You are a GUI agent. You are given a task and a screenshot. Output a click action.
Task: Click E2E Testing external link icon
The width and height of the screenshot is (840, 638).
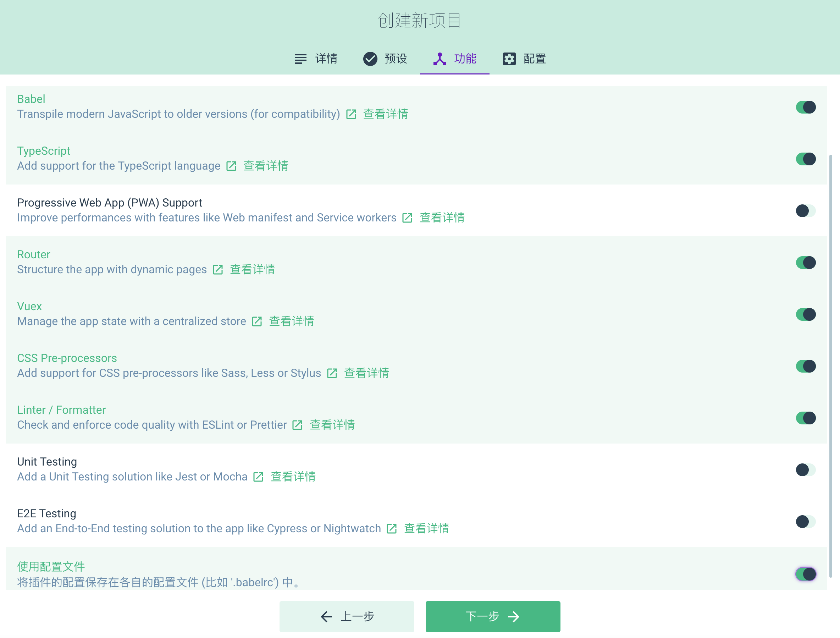click(392, 529)
